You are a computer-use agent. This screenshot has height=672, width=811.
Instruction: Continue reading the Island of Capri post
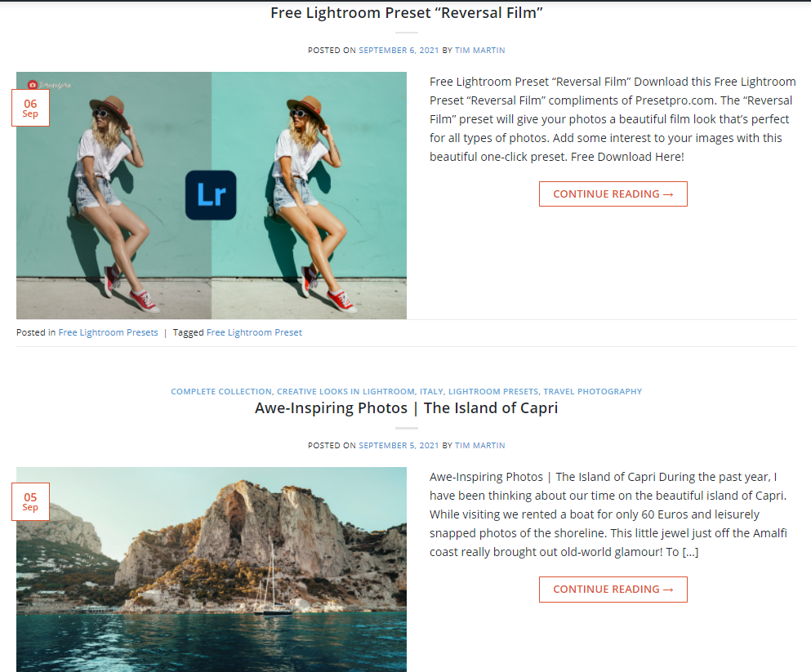613,590
